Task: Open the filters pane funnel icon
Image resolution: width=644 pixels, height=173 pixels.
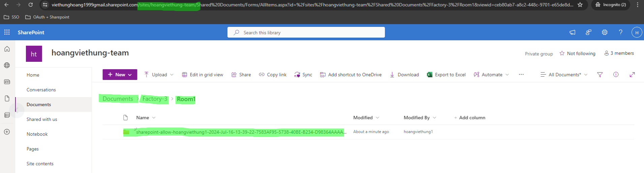Action: 600,75
